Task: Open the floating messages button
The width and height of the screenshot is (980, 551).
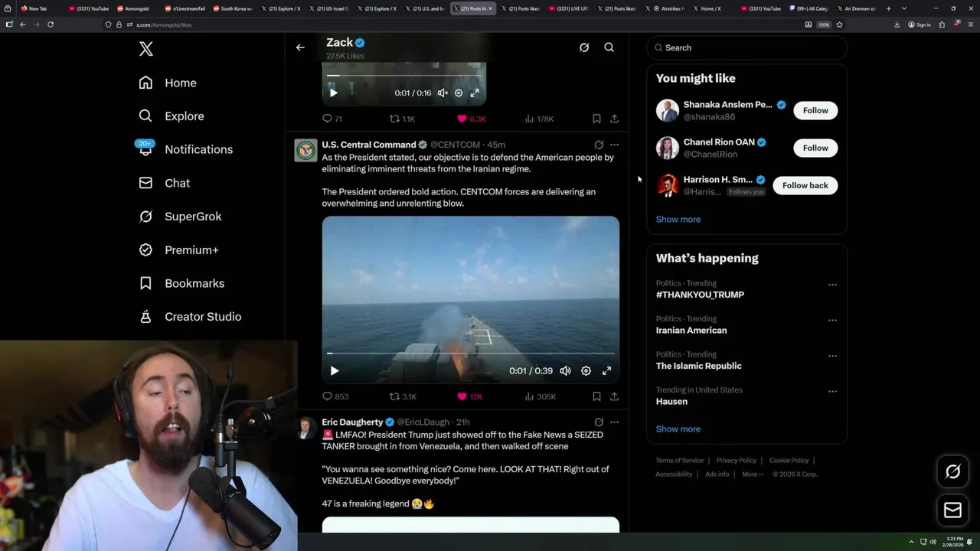Action: tap(952, 510)
